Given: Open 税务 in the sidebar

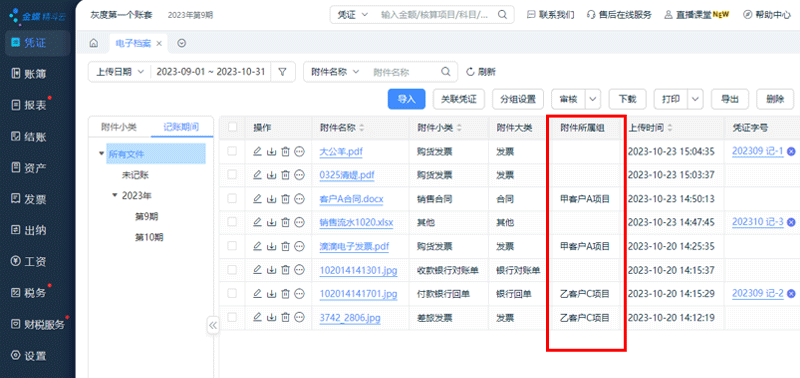Looking at the screenshot, I should point(36,293).
